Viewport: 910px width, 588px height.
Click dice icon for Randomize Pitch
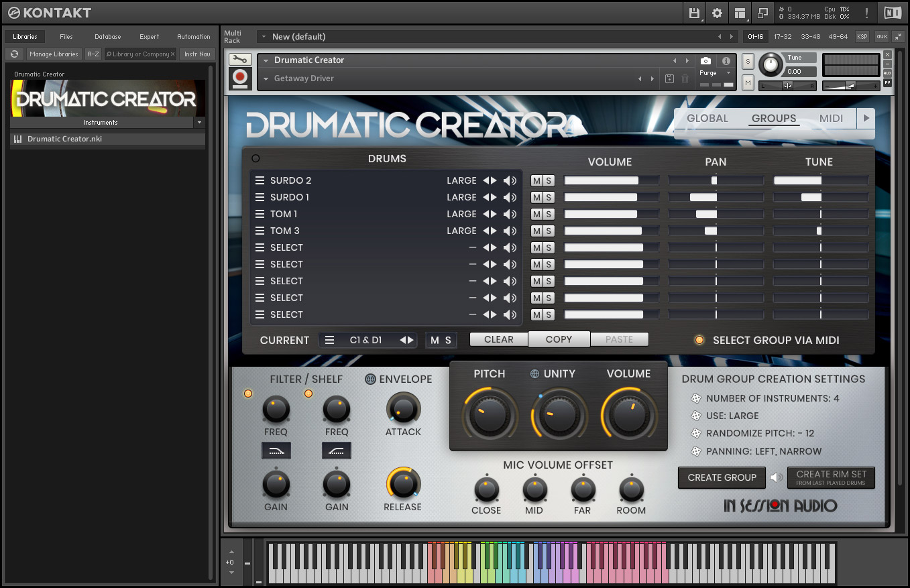click(x=697, y=433)
